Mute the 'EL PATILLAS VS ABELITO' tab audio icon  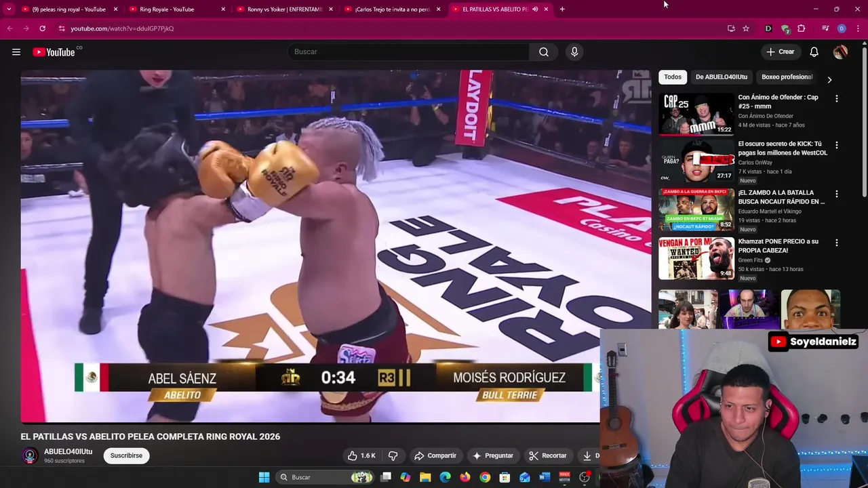coord(535,9)
